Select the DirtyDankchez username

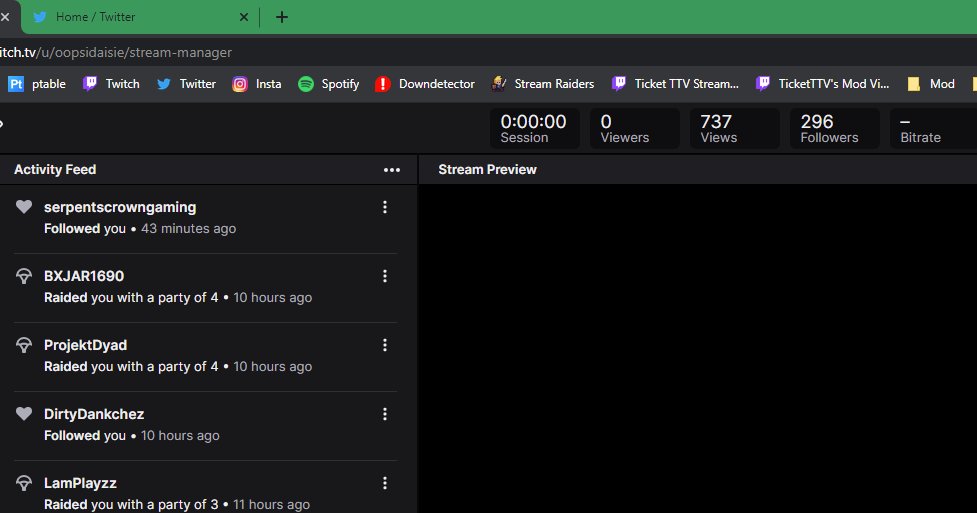(x=94, y=414)
